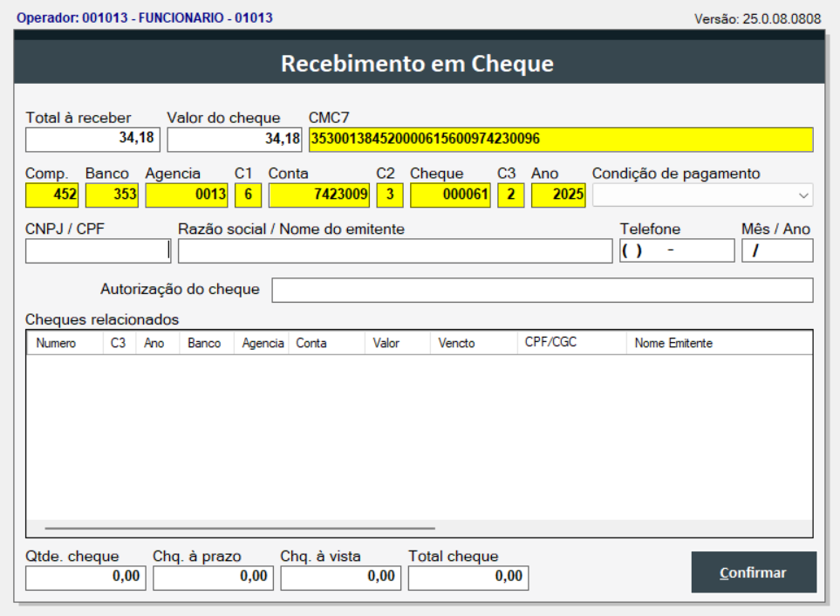This screenshot has height=616, width=840.
Task: Click the yellow CMC7 code field
Action: 561,140
